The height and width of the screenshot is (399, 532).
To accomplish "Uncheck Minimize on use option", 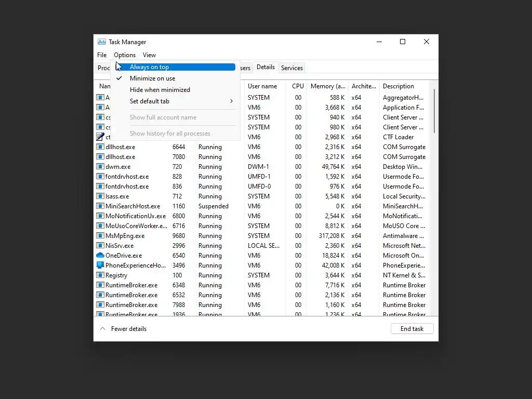I will [176, 78].
